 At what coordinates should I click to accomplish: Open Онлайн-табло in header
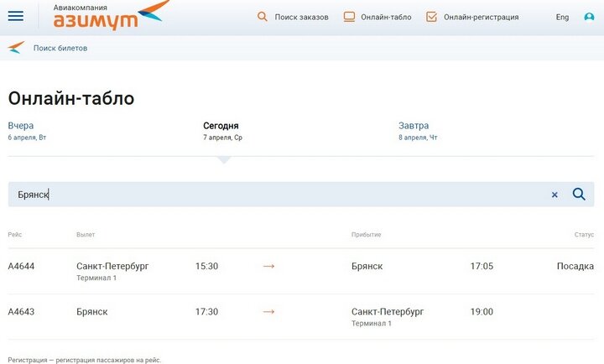[386, 17]
